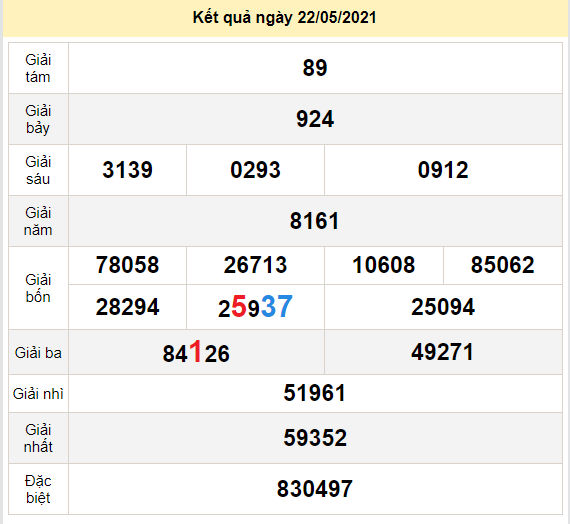Select the Giải tám number 89
Viewport: 570px width, 524px height.
tap(315, 68)
